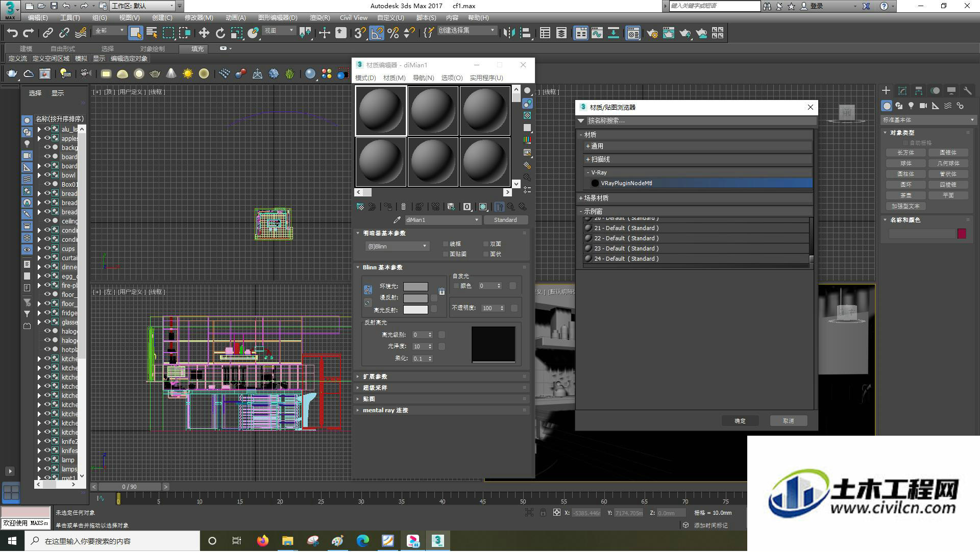Open the Render Setup teapot icon
The width and height of the screenshot is (980, 552).
pos(652,33)
